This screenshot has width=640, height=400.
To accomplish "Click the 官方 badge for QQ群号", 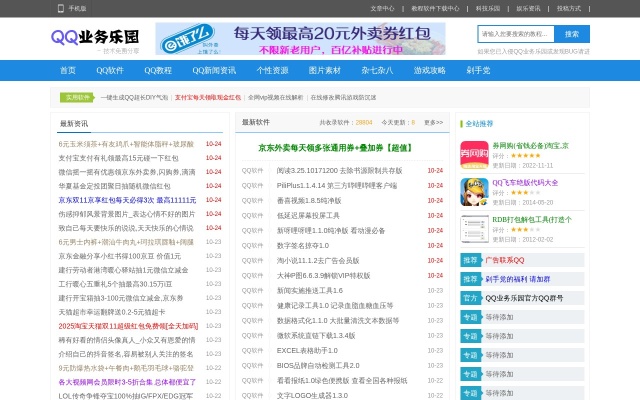I will (x=470, y=298).
